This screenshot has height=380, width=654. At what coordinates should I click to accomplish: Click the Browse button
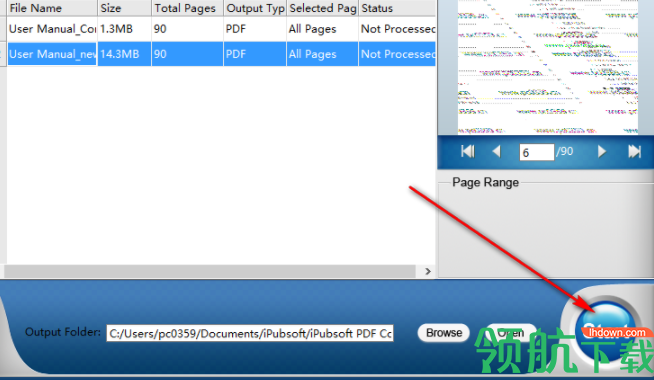click(x=444, y=333)
